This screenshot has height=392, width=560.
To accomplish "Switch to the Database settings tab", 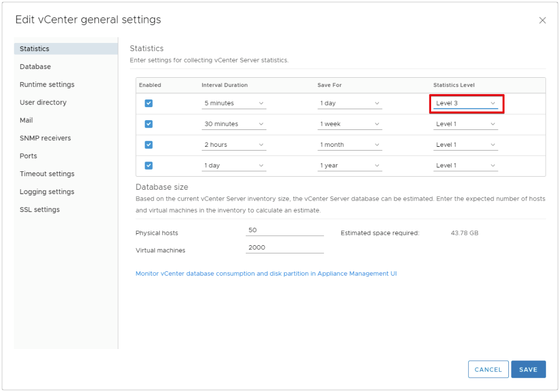I will coord(66,66).
